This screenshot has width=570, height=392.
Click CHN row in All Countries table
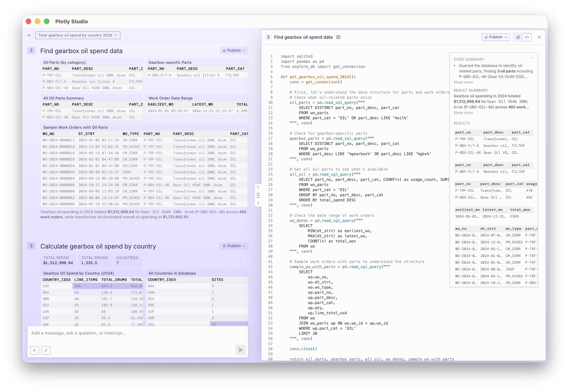coord(197,293)
